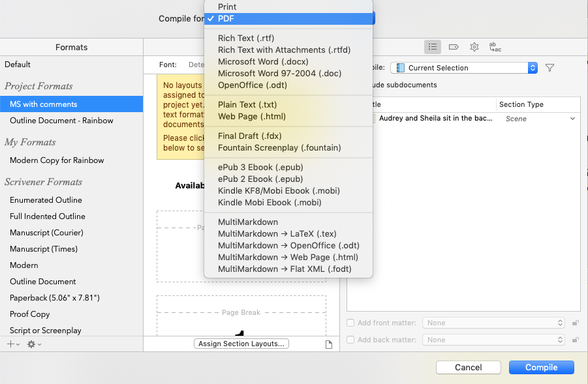The image size is (588, 384).
Task: Select Microsoft Word (.docx) option
Action: point(288,62)
